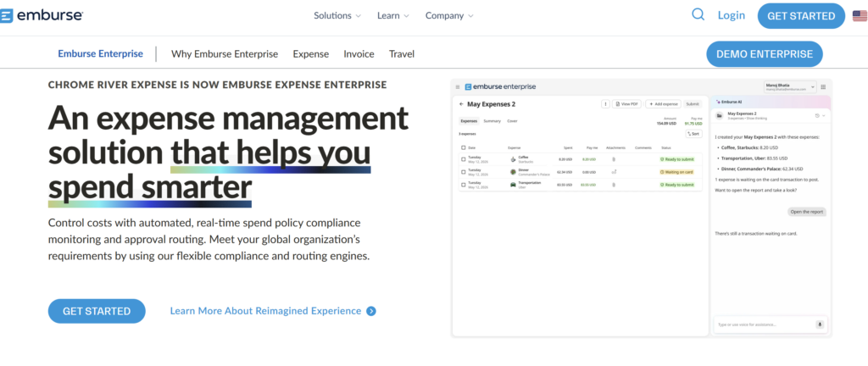Click the DEMO ENTERPRISE button
868x366 pixels.
tap(765, 54)
